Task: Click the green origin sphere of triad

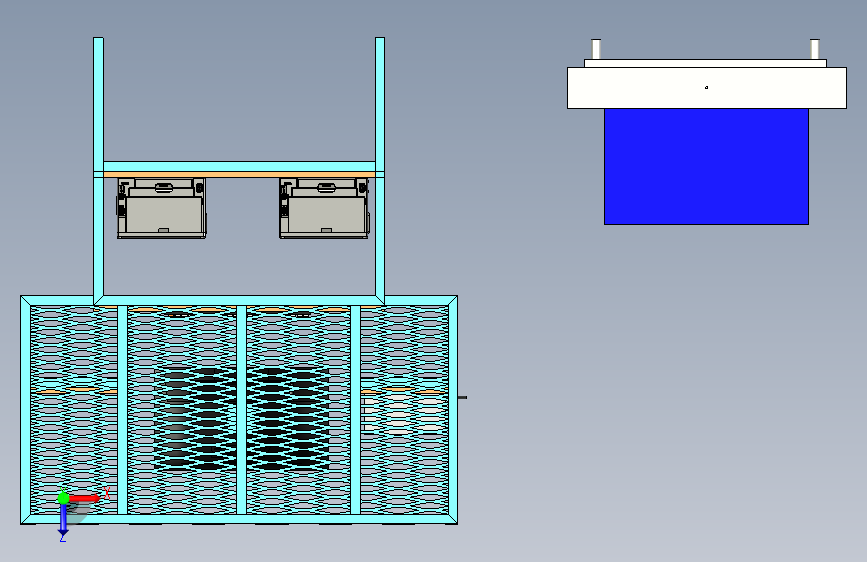Action: click(x=64, y=498)
